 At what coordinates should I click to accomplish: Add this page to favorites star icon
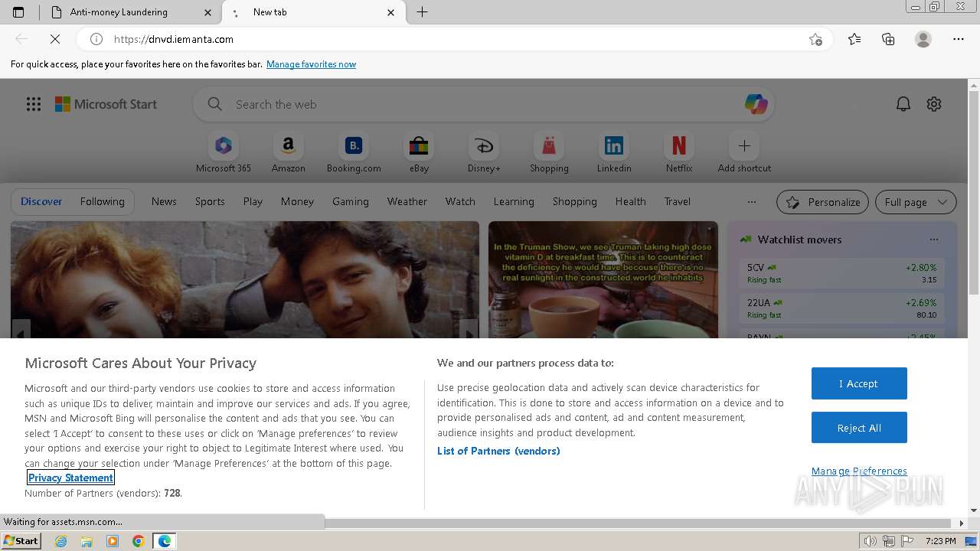pyautogui.click(x=815, y=39)
